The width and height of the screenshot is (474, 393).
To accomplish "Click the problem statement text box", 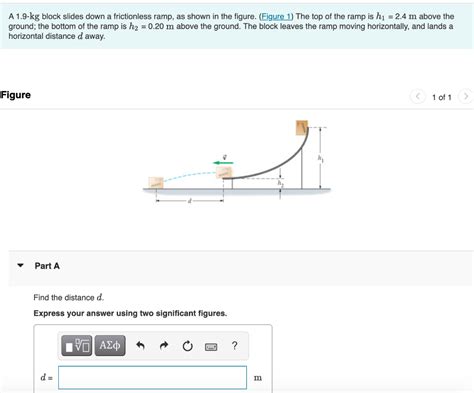I will (236, 26).
